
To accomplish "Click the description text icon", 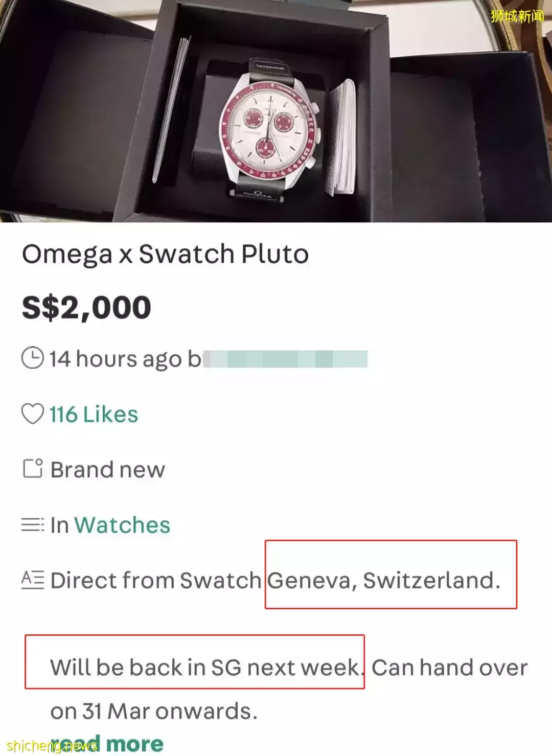I will [x=33, y=580].
